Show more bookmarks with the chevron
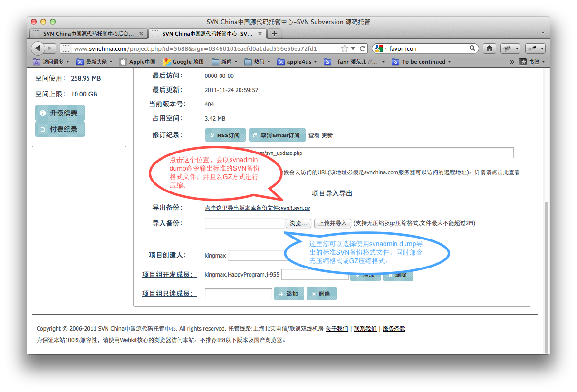The height and width of the screenshot is (392, 577). click(x=512, y=62)
